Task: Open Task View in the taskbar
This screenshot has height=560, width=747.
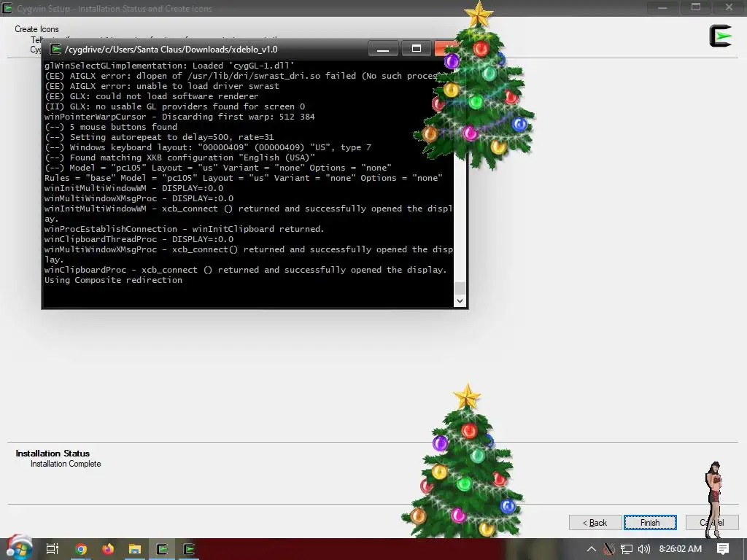Action: (53, 549)
